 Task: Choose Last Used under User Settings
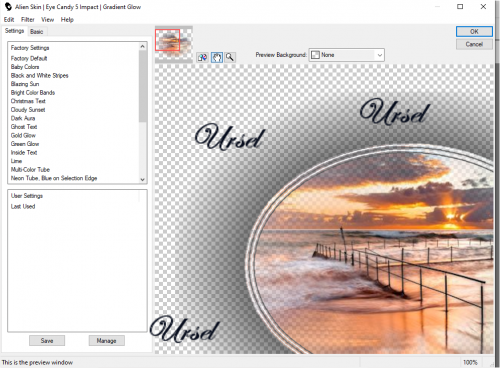pyautogui.click(x=23, y=206)
